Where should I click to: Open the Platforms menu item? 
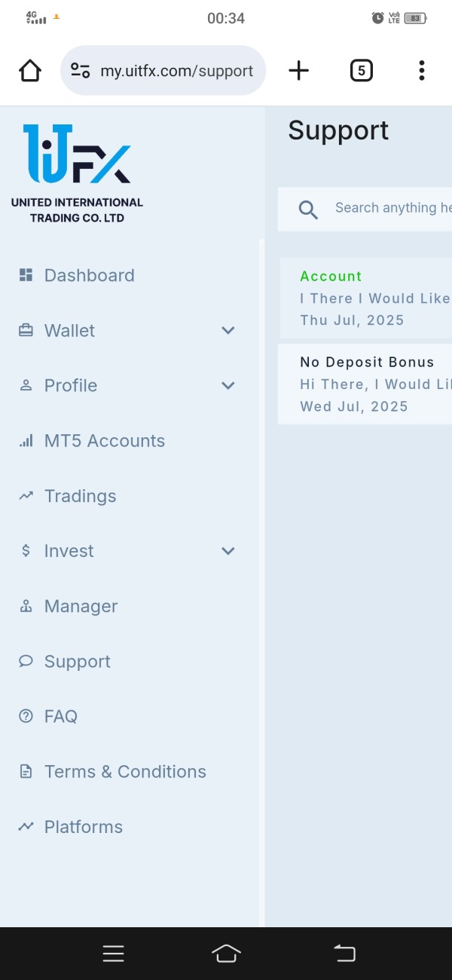click(x=83, y=827)
